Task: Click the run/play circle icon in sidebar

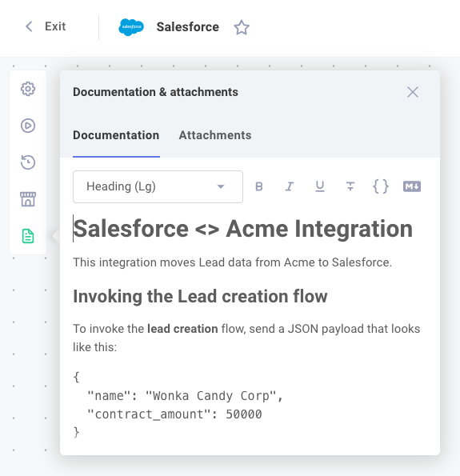Action: point(28,126)
